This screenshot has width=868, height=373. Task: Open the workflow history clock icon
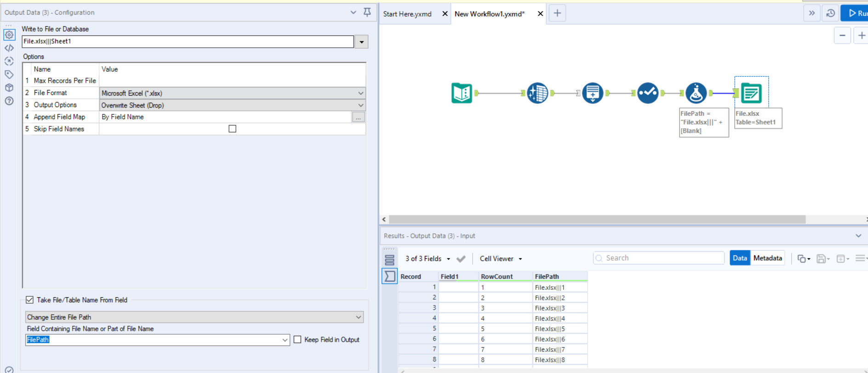click(830, 13)
